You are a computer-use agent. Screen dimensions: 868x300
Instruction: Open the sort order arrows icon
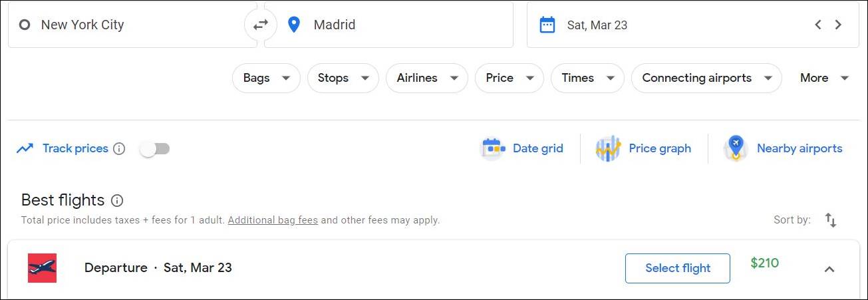click(831, 220)
